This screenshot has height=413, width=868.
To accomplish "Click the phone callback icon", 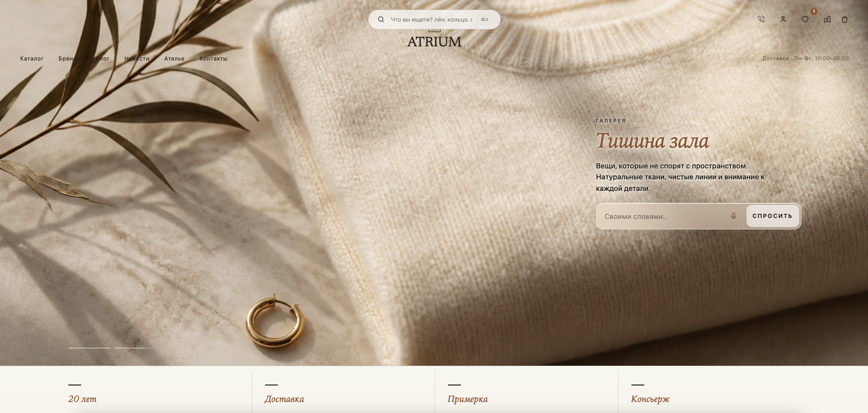I will [761, 19].
